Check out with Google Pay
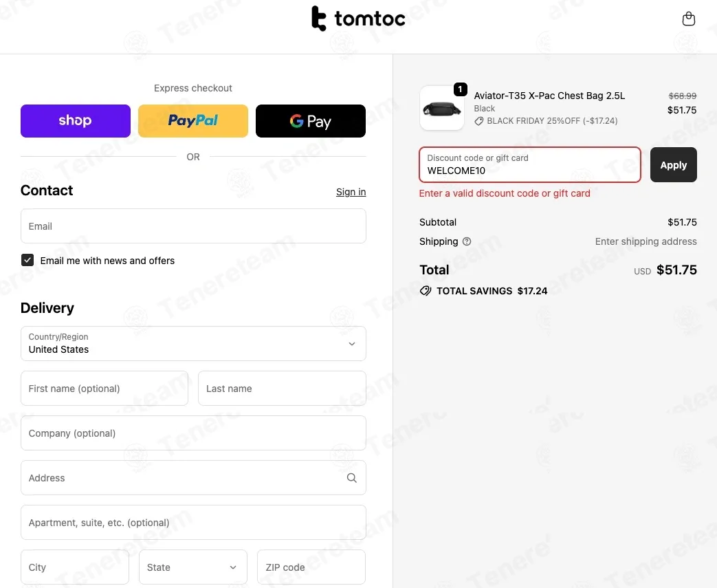Image resolution: width=717 pixels, height=588 pixels. (x=311, y=121)
